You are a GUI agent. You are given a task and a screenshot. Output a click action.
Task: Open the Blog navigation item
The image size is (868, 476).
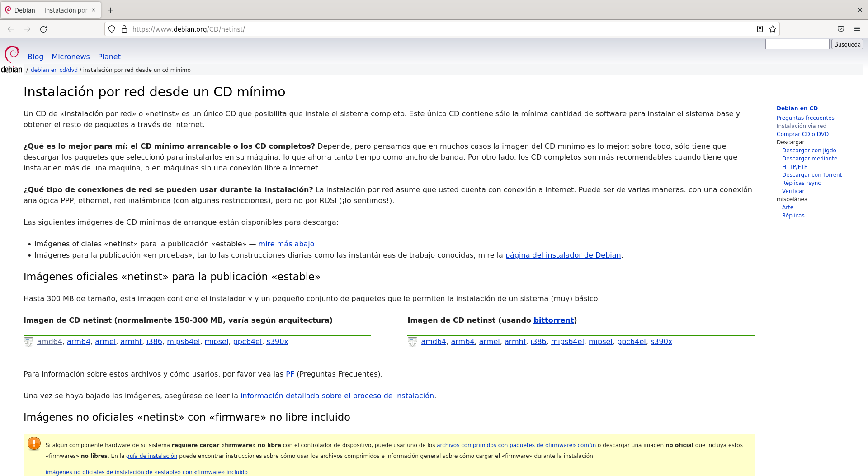(x=35, y=57)
